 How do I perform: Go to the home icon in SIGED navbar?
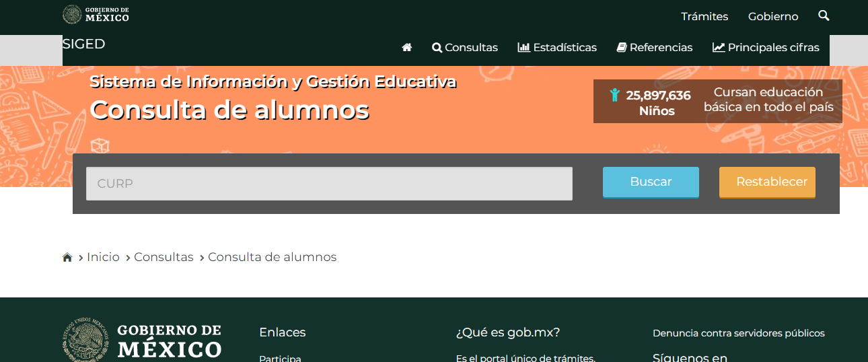tap(406, 48)
